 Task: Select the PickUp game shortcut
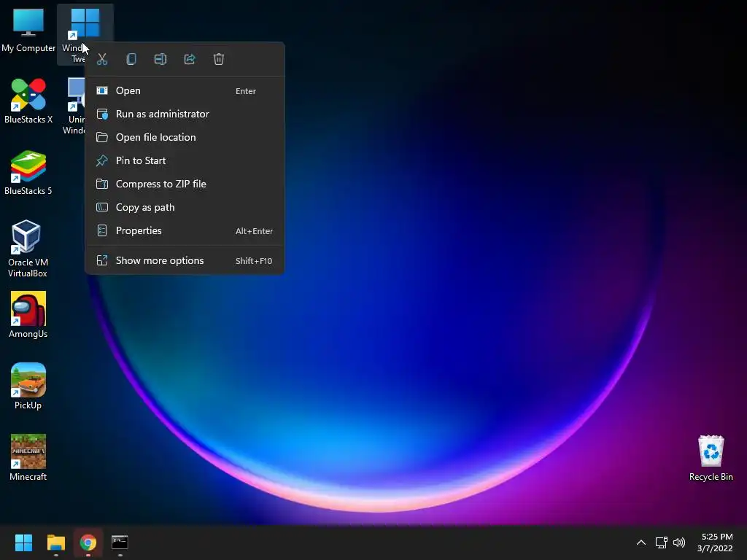click(x=28, y=386)
